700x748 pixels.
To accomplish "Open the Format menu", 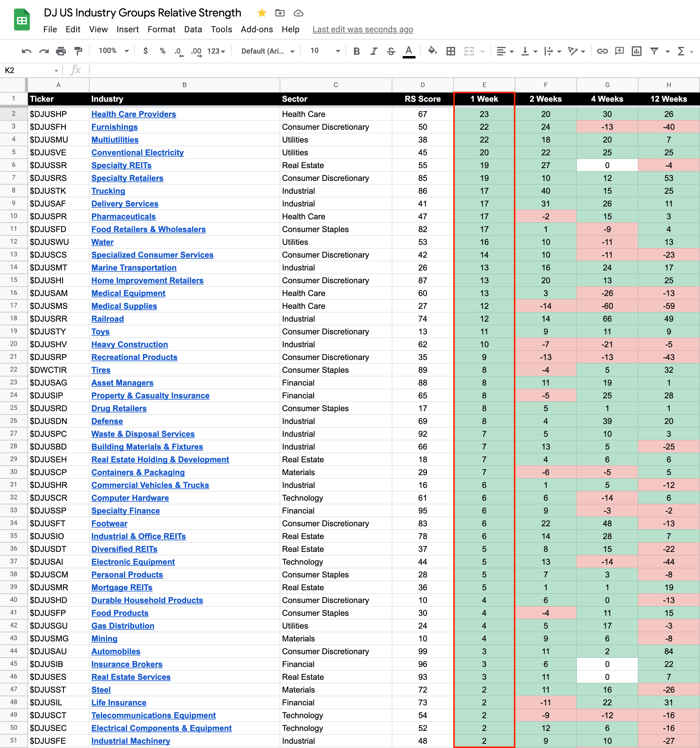I will click(x=161, y=29).
